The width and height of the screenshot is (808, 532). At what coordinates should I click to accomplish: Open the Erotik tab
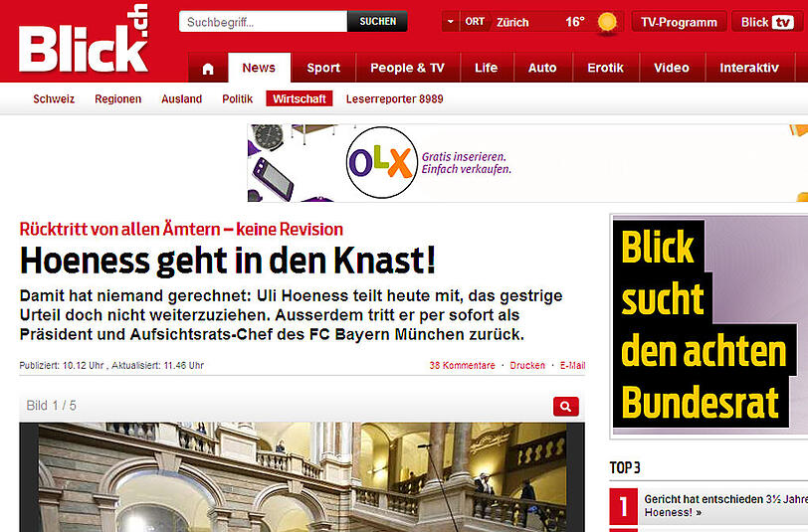tap(605, 68)
